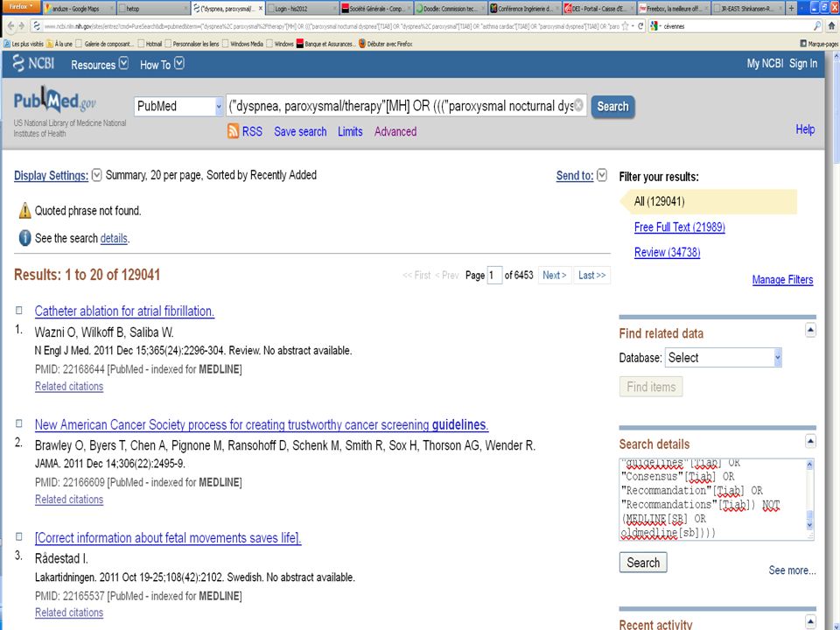Reload the page with refresh icon

click(640, 25)
